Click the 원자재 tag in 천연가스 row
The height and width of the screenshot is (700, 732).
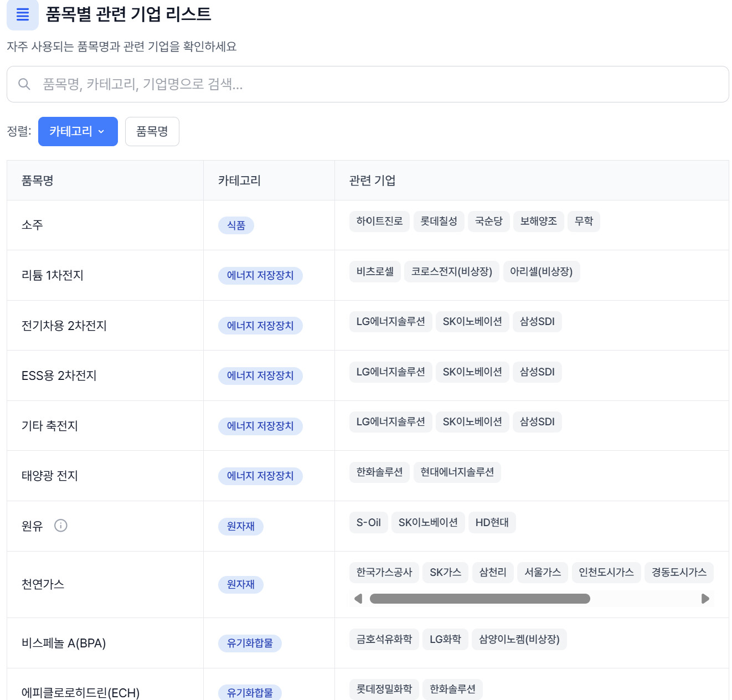point(241,585)
